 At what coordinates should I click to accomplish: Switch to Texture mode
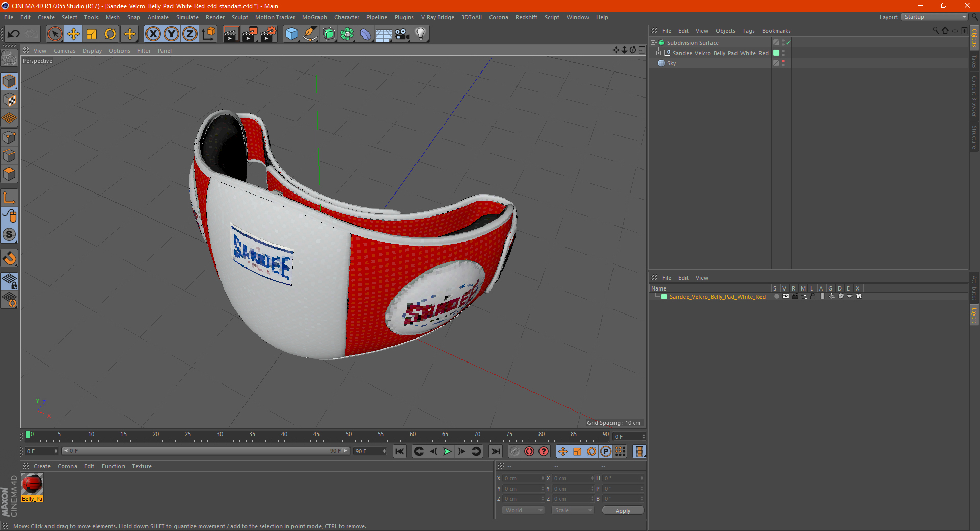(x=9, y=100)
